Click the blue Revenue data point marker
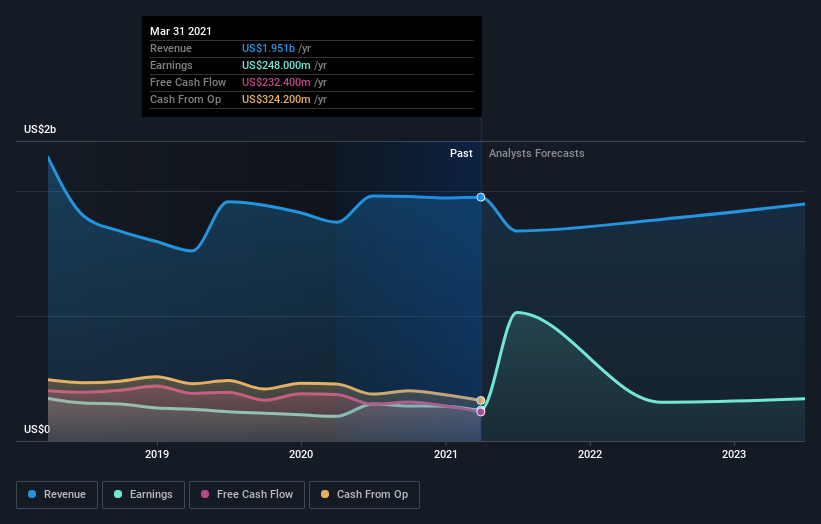The height and width of the screenshot is (524, 821). (x=481, y=197)
